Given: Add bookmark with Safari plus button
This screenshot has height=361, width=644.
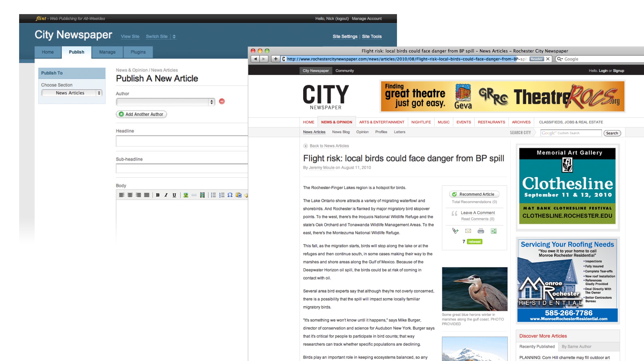Looking at the screenshot, I should tap(276, 59).
